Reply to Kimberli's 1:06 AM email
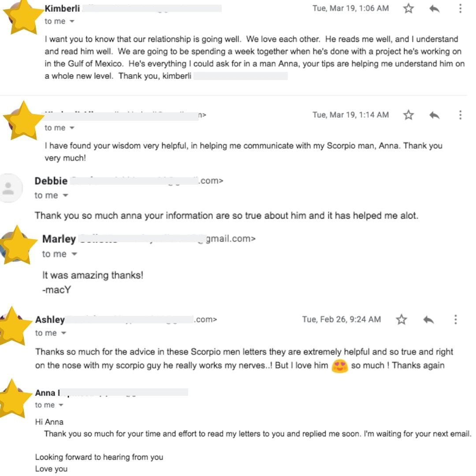The width and height of the screenshot is (476, 476). click(x=435, y=8)
